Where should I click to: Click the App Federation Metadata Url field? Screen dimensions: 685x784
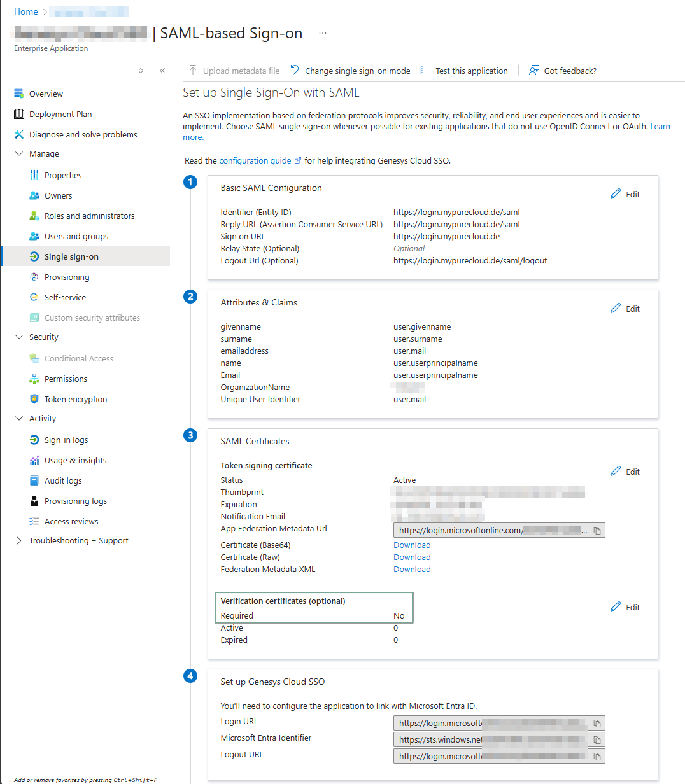tap(499, 530)
